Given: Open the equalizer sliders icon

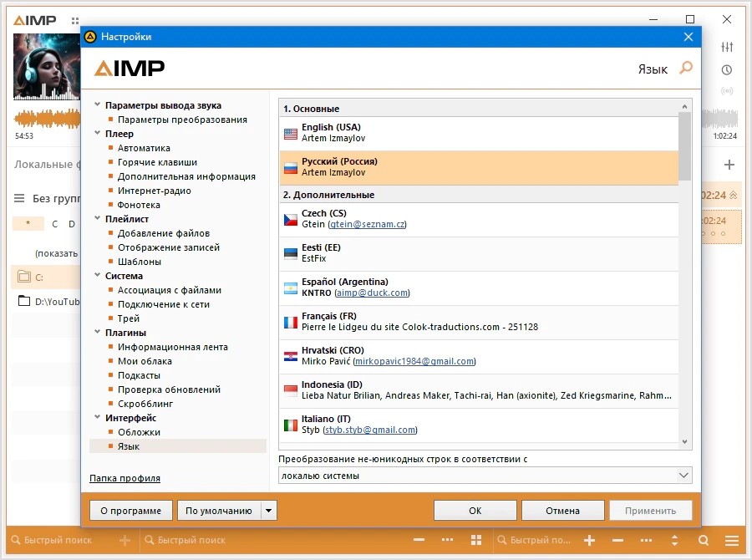Looking at the screenshot, I should [727, 47].
